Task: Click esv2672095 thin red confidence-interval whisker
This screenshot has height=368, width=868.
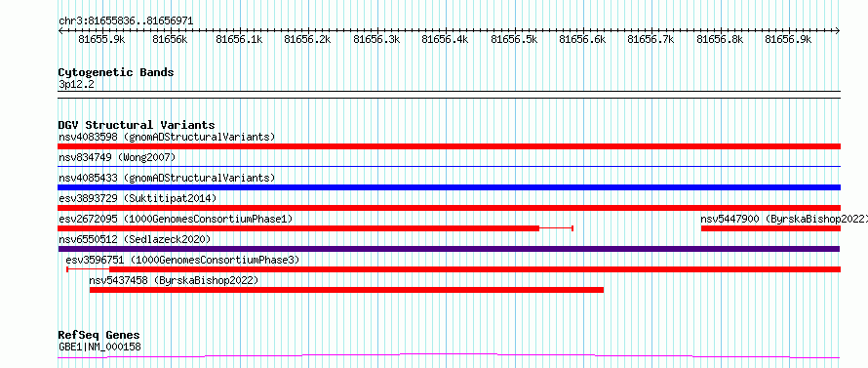Action: point(556,228)
